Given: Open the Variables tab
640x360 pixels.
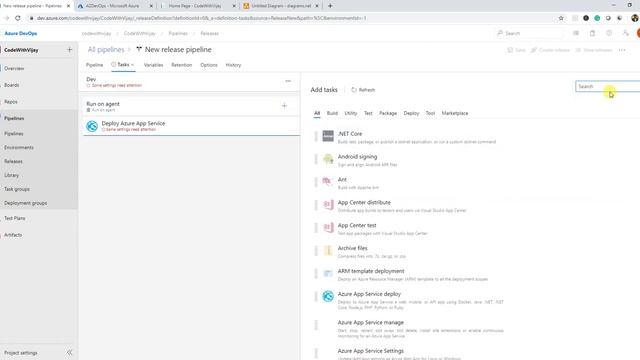Looking at the screenshot, I should [x=153, y=65].
